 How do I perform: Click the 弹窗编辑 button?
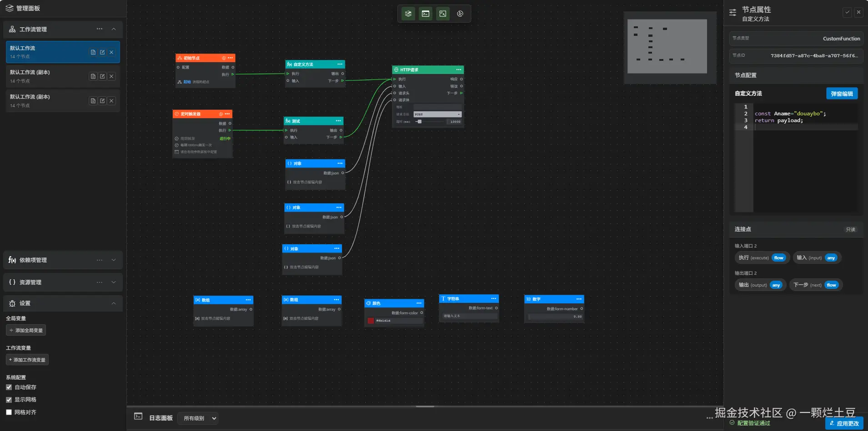842,94
